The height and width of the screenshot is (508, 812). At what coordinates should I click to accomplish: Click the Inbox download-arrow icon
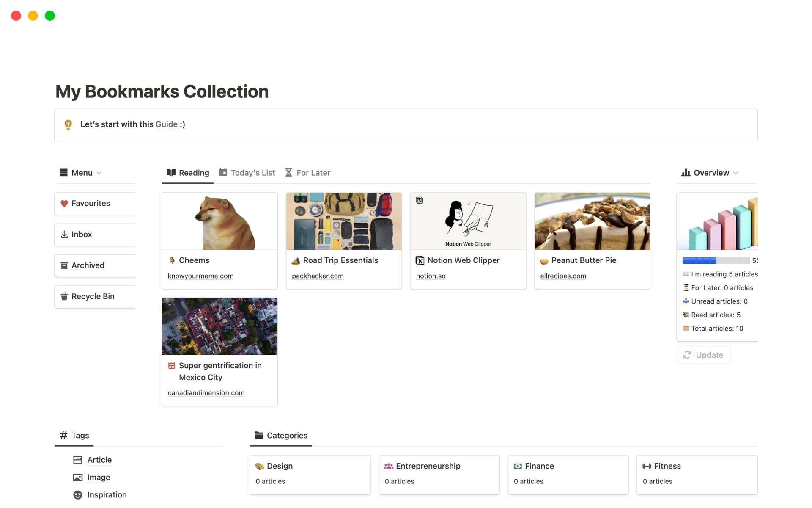tap(64, 235)
